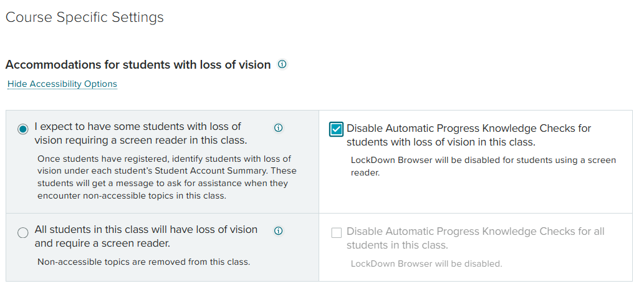Click greyed-out checkbox for all students in class
The width and height of the screenshot is (644, 291).
[x=336, y=233]
